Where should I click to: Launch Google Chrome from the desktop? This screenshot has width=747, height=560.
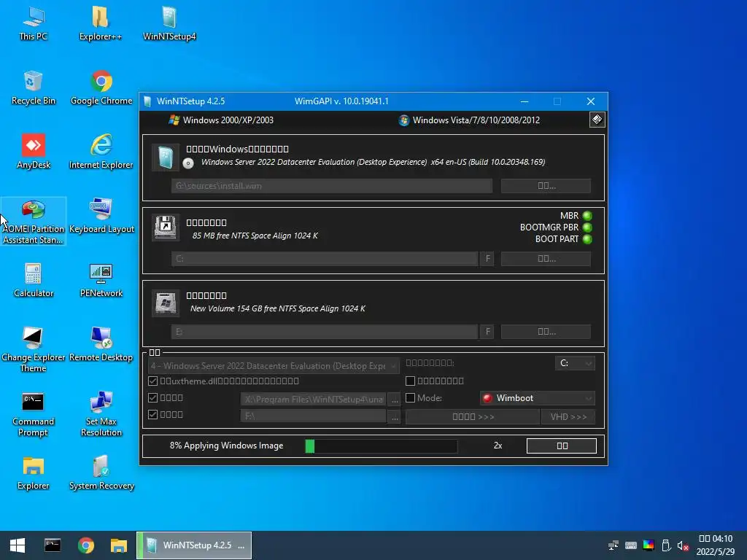(101, 87)
